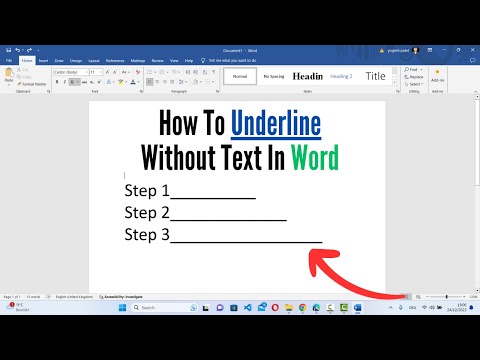Switch to the References tab

(115, 61)
